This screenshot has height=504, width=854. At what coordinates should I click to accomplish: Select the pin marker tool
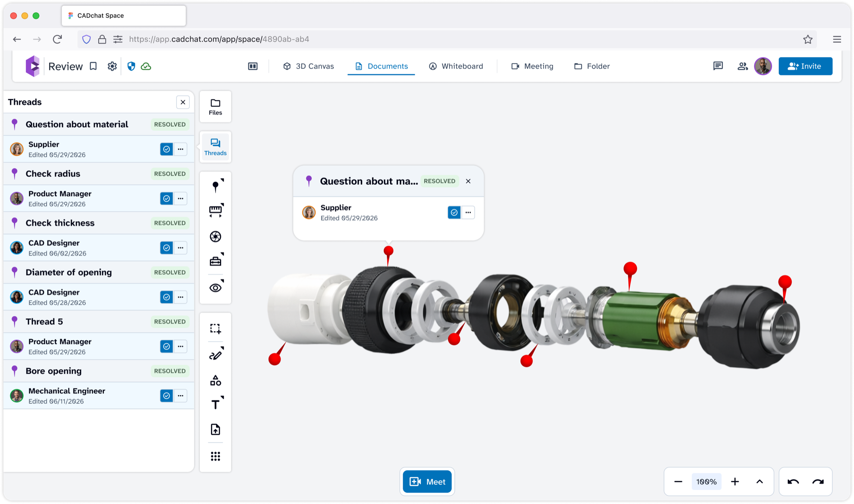pyautogui.click(x=216, y=186)
